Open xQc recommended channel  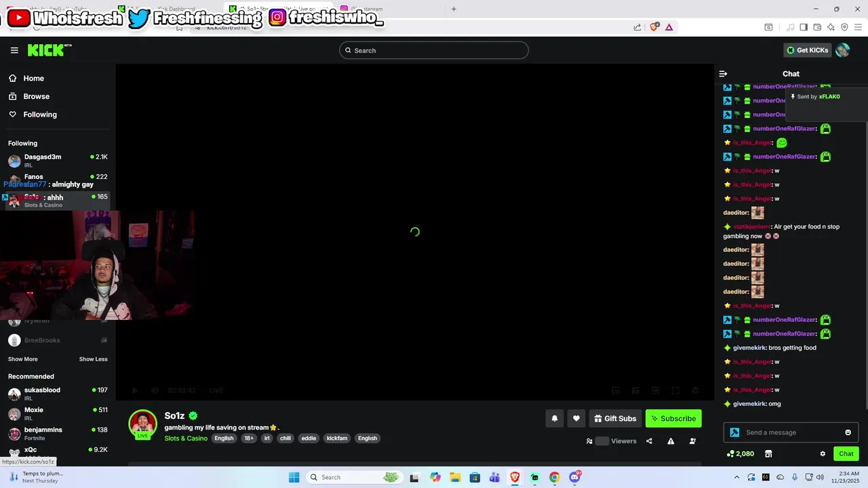click(58, 451)
